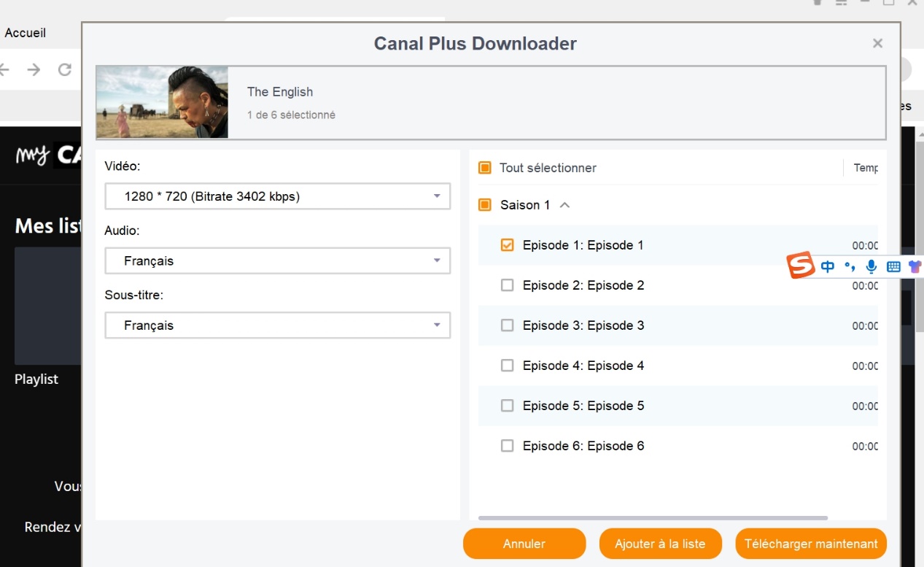
Task: Click Playlist text in background page
Action: [36, 379]
